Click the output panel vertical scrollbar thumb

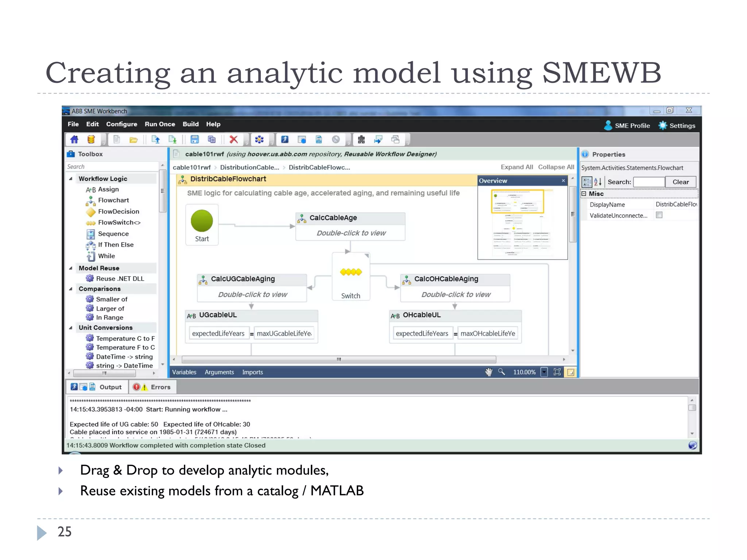[692, 408]
